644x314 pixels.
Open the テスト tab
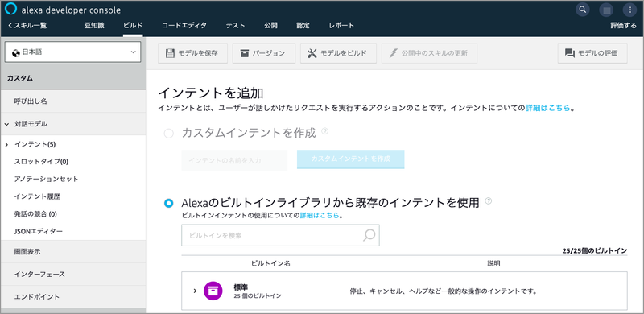[x=235, y=26]
